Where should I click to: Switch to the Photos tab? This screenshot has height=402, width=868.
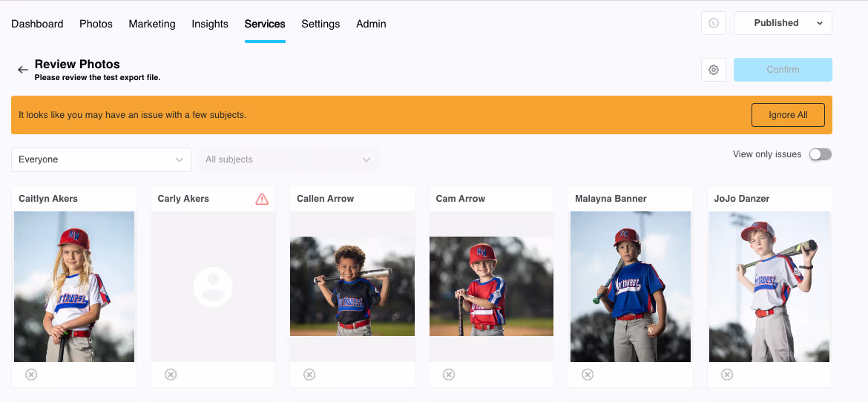click(x=96, y=24)
